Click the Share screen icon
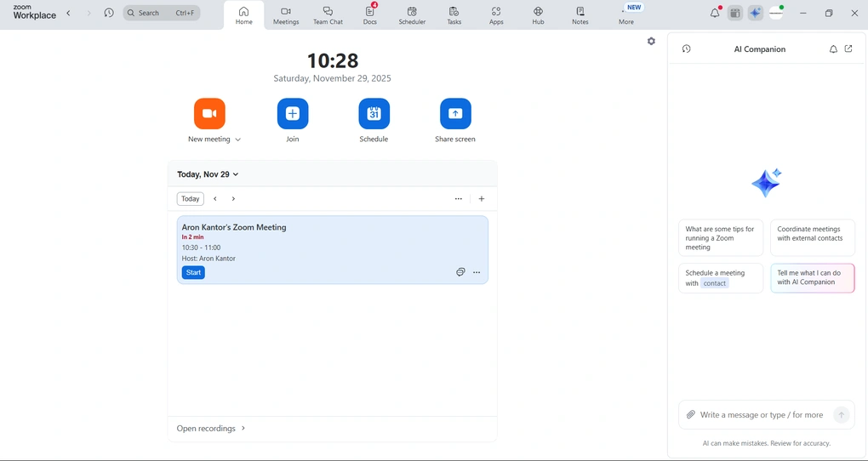Viewport: 868px width, 461px height. click(x=455, y=113)
